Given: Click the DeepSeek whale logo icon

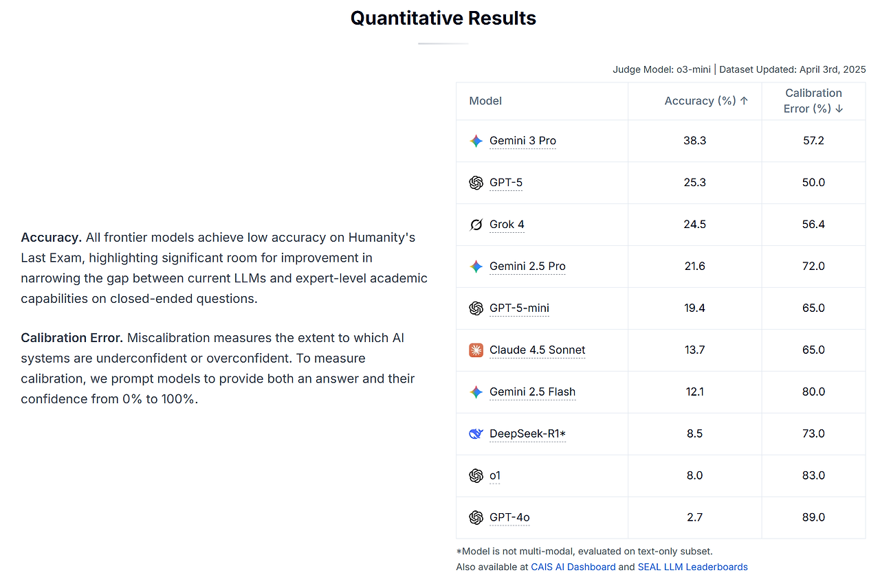Looking at the screenshot, I should pyautogui.click(x=476, y=433).
